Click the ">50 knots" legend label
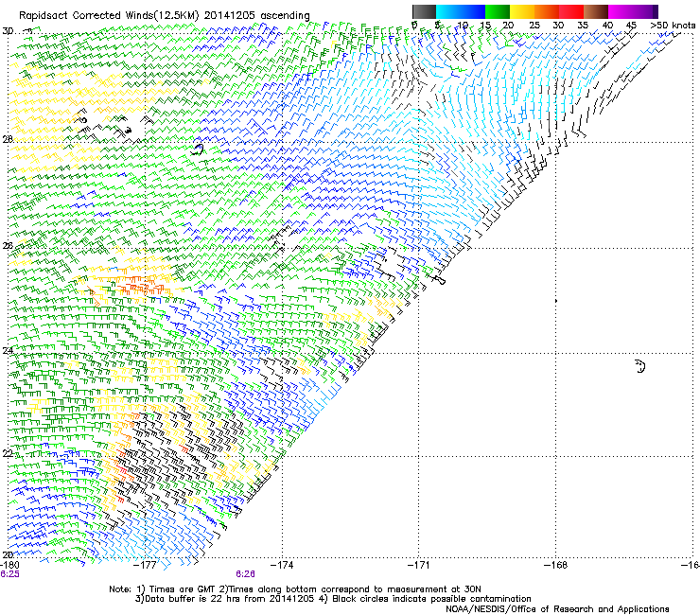Image resolution: width=700 pixels, height=615 pixels. [x=673, y=26]
